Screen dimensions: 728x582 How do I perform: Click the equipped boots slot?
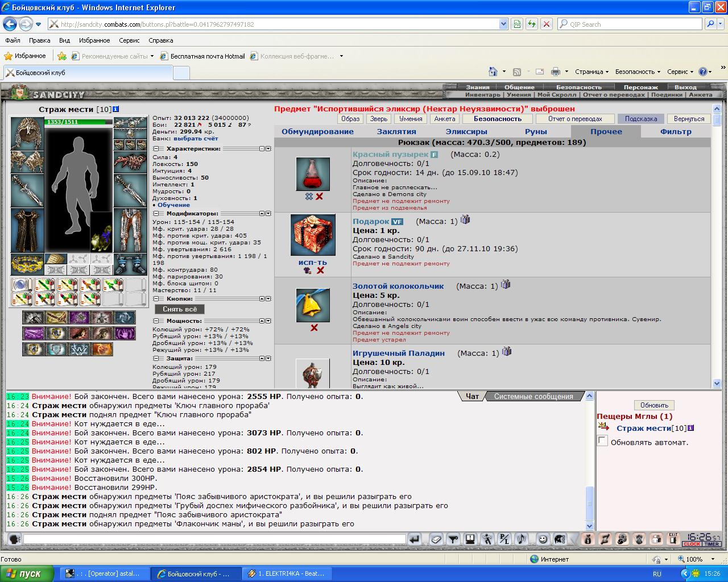130,264
